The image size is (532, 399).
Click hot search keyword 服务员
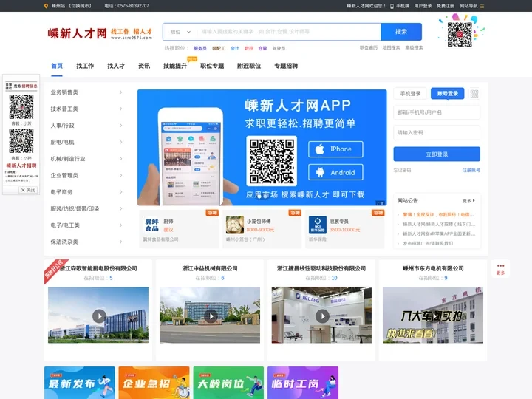(200, 49)
